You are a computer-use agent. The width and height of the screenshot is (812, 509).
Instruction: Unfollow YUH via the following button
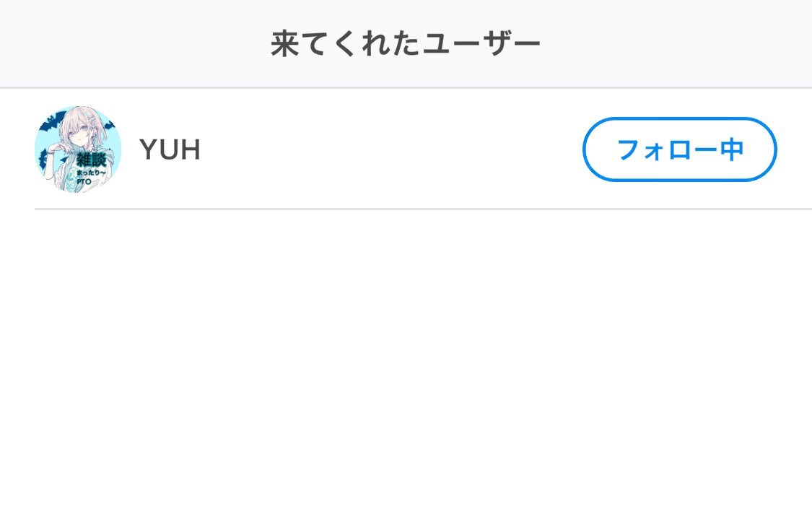click(679, 149)
